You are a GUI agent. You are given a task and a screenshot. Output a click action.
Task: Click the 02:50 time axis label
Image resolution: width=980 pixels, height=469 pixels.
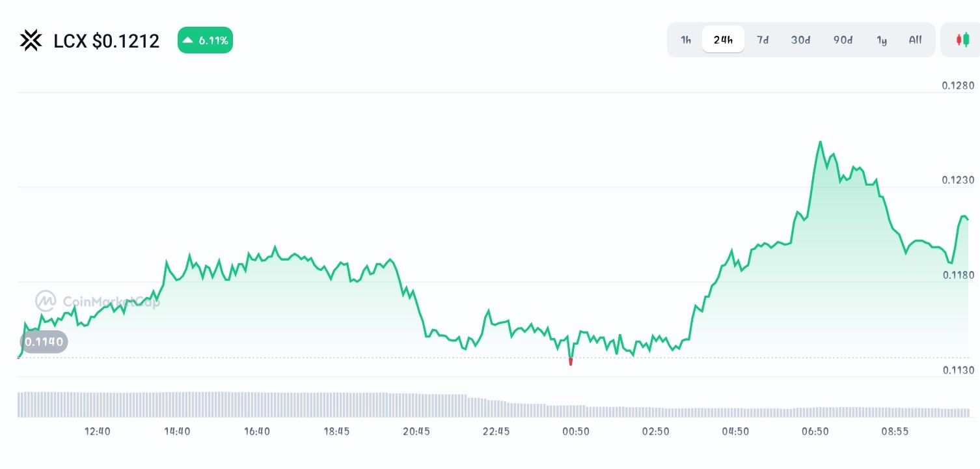(655, 431)
